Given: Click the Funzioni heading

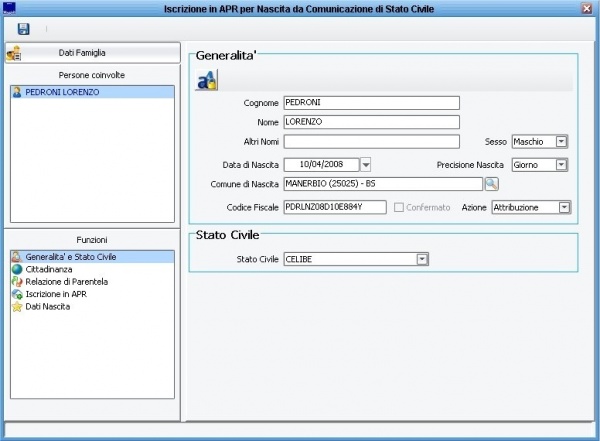Looking at the screenshot, I should coord(92,240).
